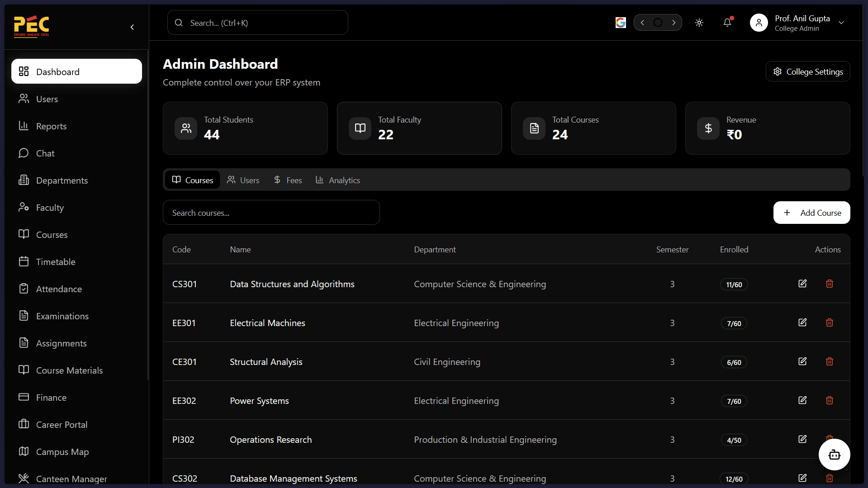Click the floating robot assistant icon
Screen dimensions: 868x488
[x=834, y=455]
